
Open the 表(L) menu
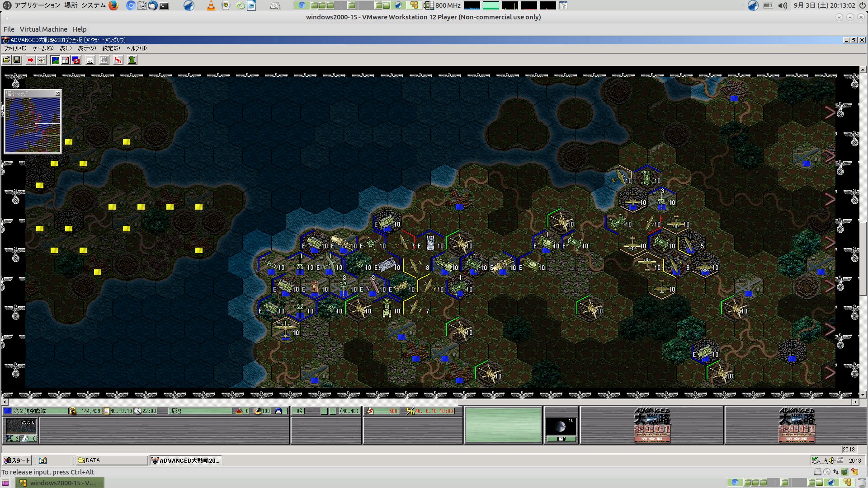66,48
